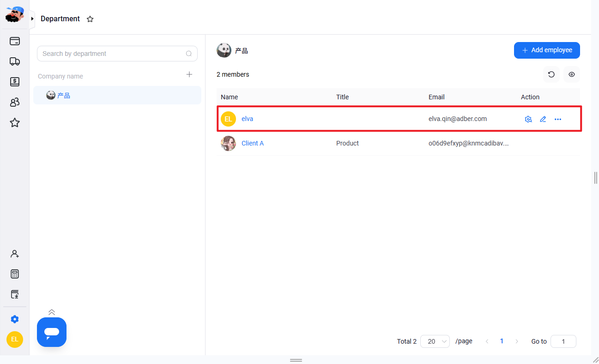Edit elva's record with the pencil icon
599x364 pixels.
(543, 119)
